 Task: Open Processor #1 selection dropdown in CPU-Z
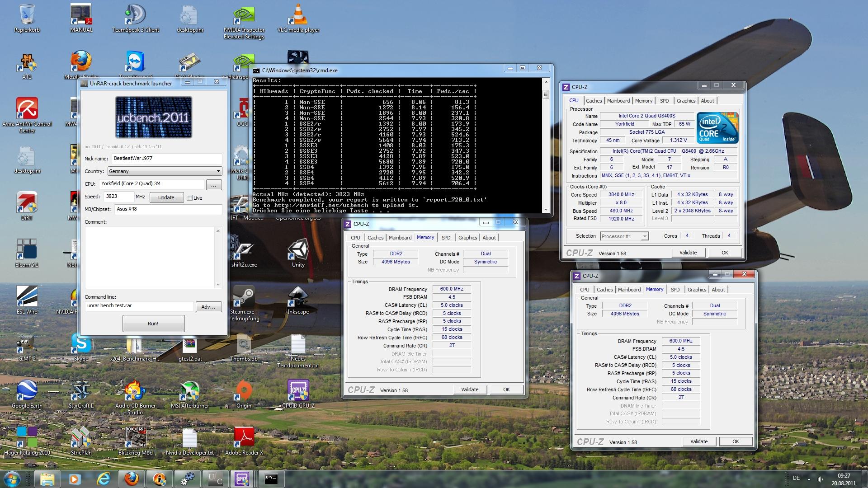pyautogui.click(x=624, y=236)
